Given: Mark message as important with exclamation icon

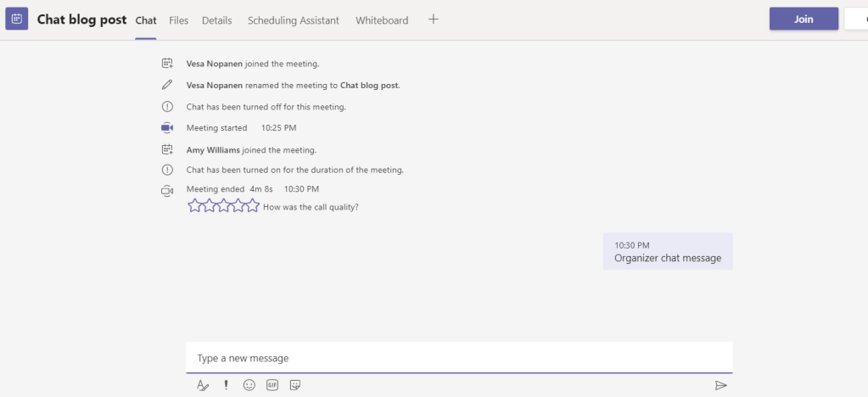Looking at the screenshot, I should pos(226,385).
